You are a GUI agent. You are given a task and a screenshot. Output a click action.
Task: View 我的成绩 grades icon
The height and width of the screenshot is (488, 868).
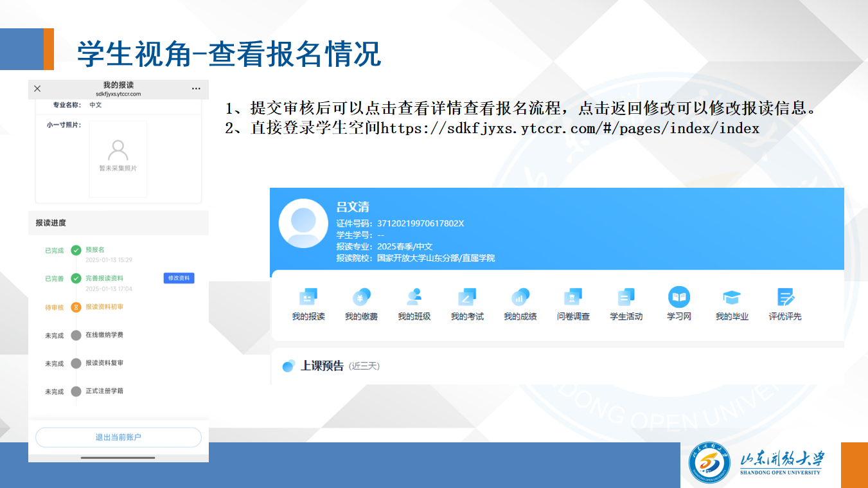(520, 298)
